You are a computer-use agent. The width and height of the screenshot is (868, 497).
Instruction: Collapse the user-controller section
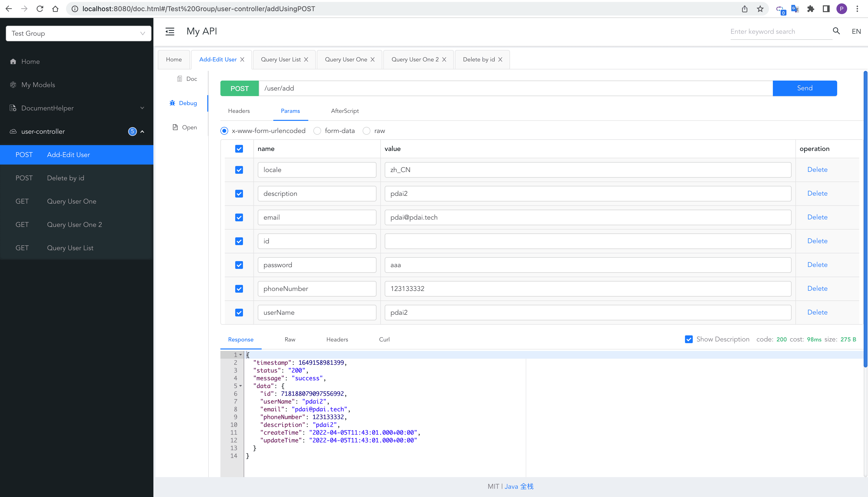[x=142, y=132]
